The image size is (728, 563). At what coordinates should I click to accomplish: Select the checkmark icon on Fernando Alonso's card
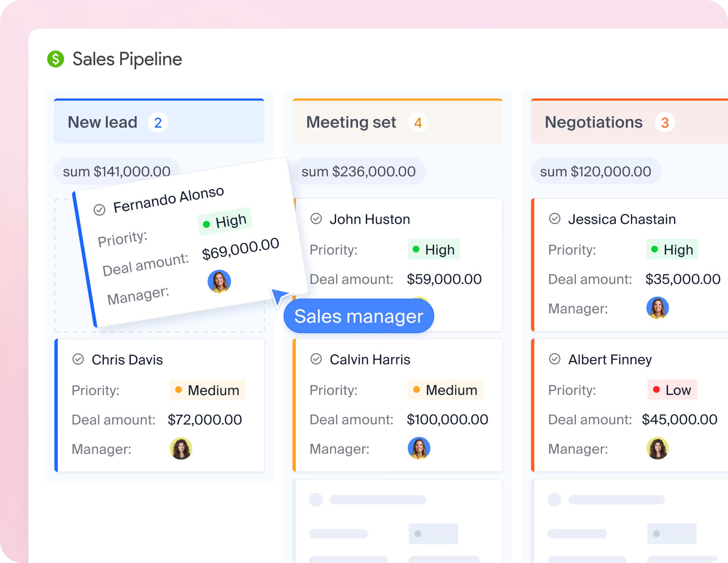99,209
